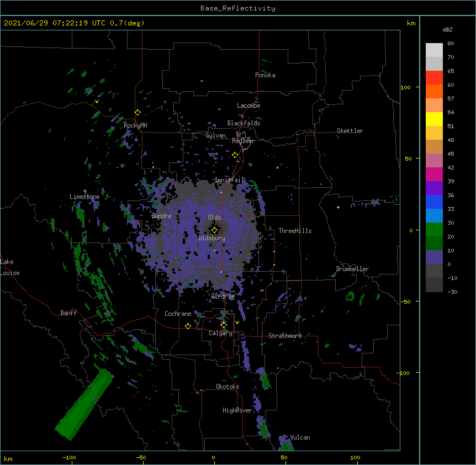The height and width of the screenshot is (465, 476).
Task: Select the Didsbury label
Action: [x=212, y=238]
